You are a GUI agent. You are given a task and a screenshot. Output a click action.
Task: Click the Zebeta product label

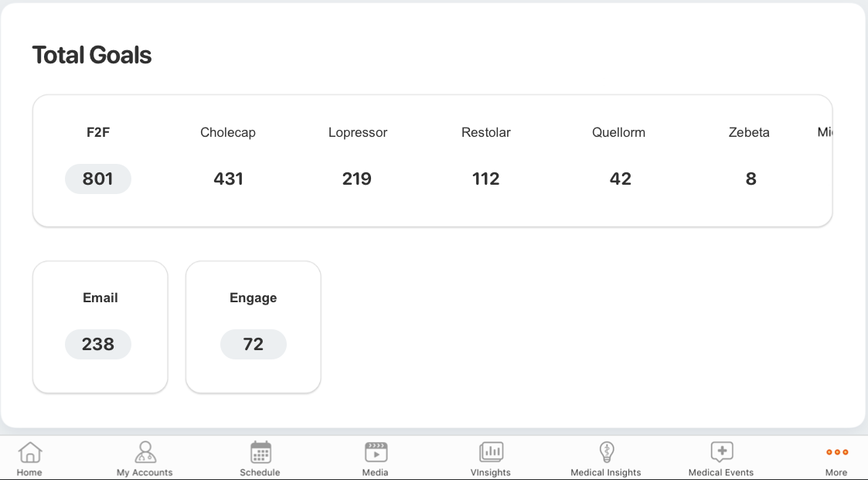[x=749, y=132]
